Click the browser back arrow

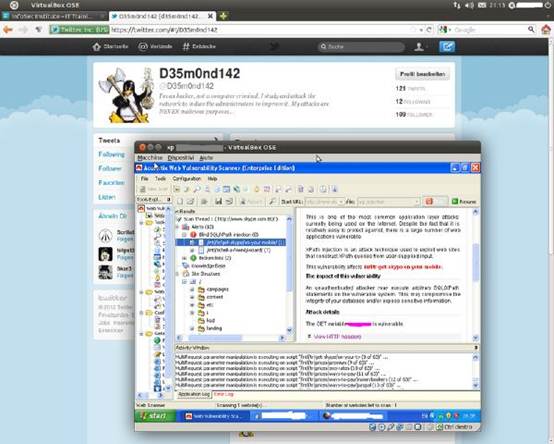8,30
